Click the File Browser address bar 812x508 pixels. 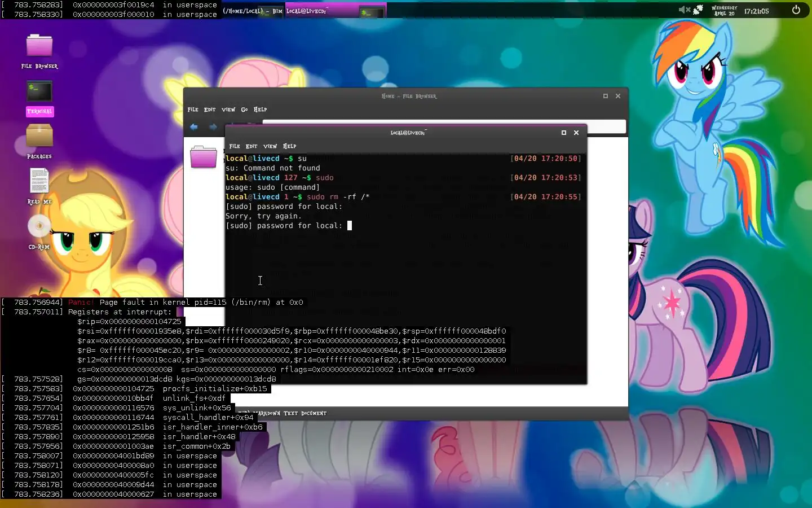[x=444, y=126]
